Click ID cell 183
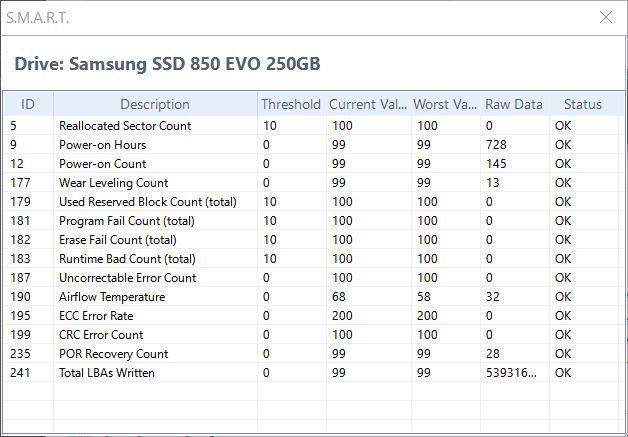 coord(20,259)
